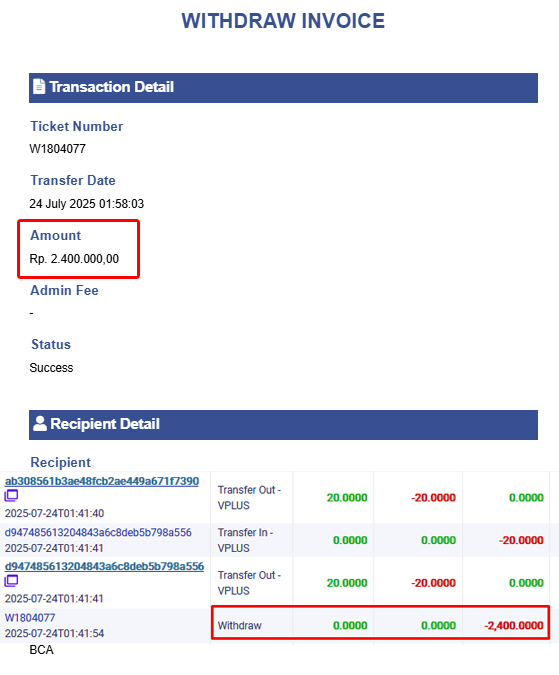Click the Recipient label
The height and width of the screenshot is (675, 559).
tap(61, 462)
